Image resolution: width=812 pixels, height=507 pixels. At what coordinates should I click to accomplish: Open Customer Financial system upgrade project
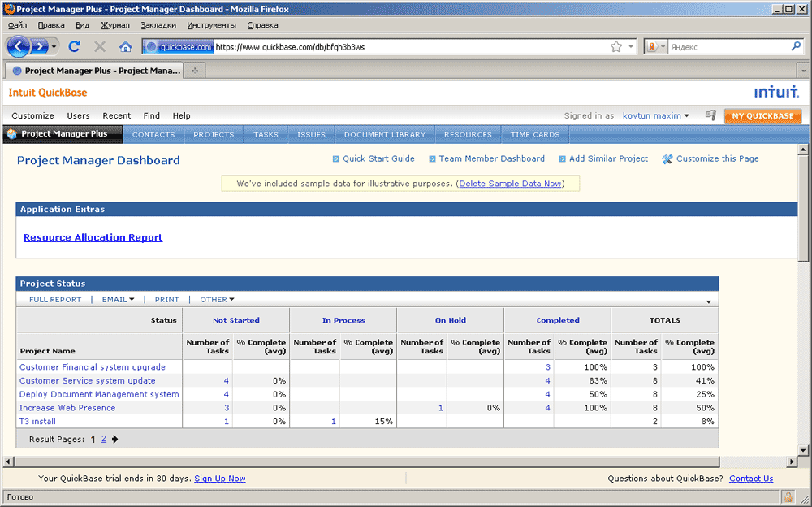tap(93, 367)
